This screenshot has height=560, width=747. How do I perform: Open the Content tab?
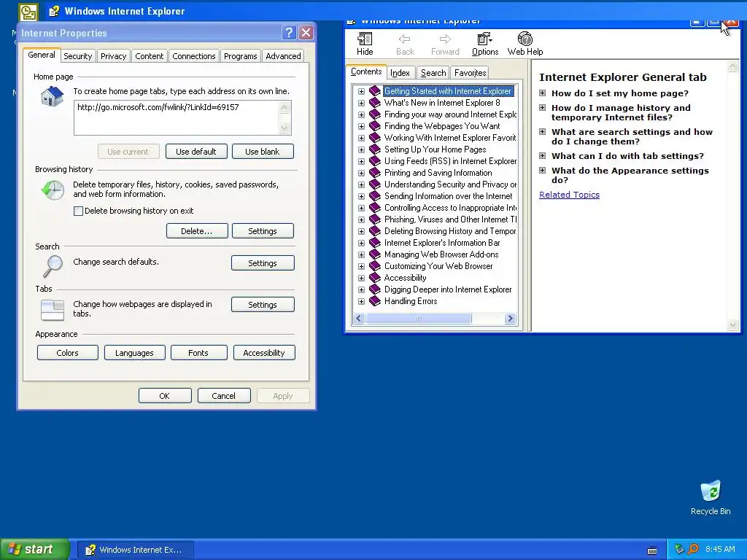[x=149, y=55]
